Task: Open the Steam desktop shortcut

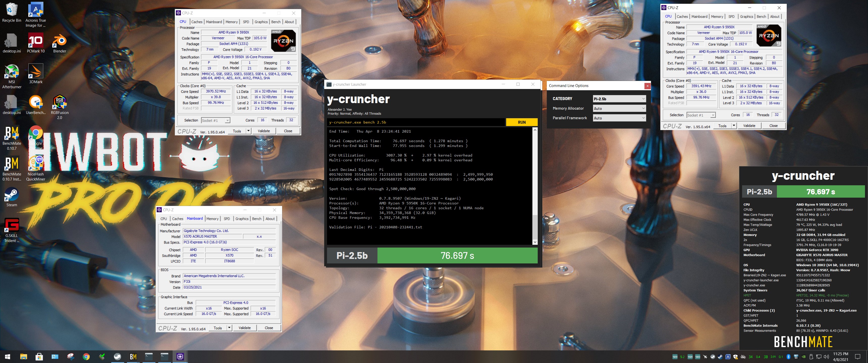Action: click(x=11, y=197)
